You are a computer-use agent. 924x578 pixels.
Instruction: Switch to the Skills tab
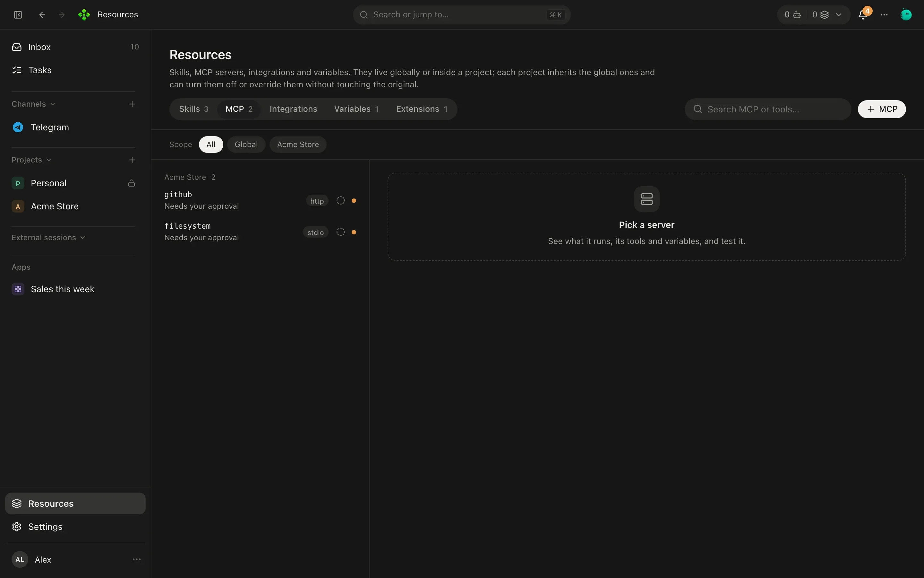tap(193, 109)
